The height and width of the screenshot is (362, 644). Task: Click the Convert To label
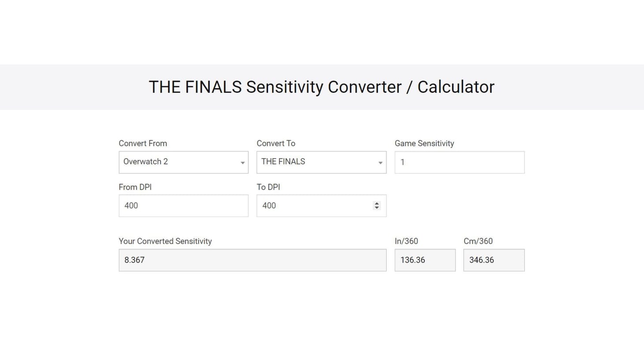tap(276, 143)
